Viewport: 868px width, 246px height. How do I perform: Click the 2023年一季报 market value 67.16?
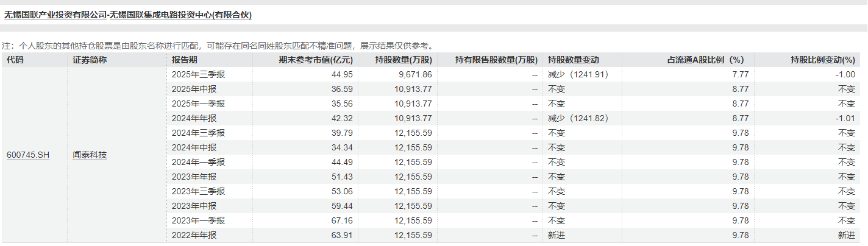[343, 220]
